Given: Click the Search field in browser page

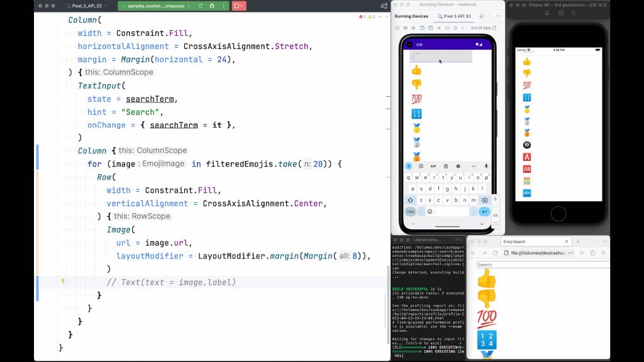Looking at the screenshot, I should tap(543, 265).
